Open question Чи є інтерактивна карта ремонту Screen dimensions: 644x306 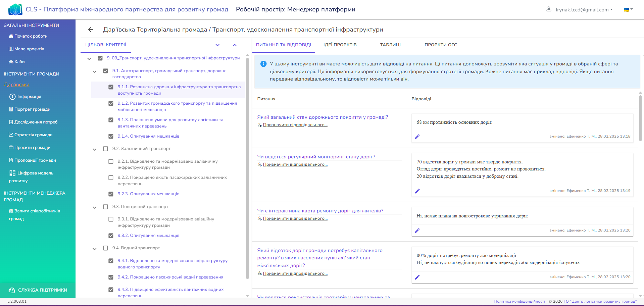tap(320, 211)
